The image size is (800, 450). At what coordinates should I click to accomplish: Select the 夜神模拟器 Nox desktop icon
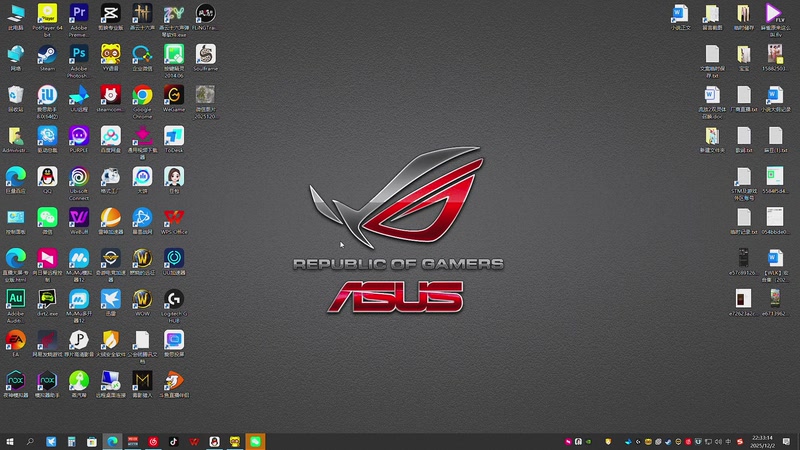[x=15, y=384]
